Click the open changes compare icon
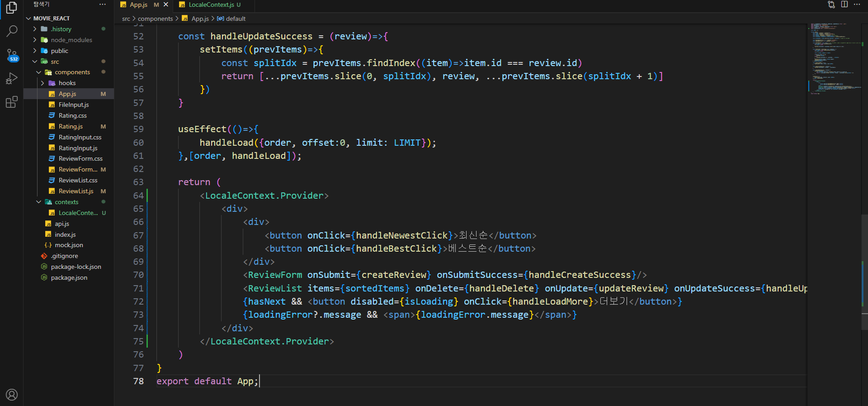The height and width of the screenshot is (406, 868). [831, 5]
